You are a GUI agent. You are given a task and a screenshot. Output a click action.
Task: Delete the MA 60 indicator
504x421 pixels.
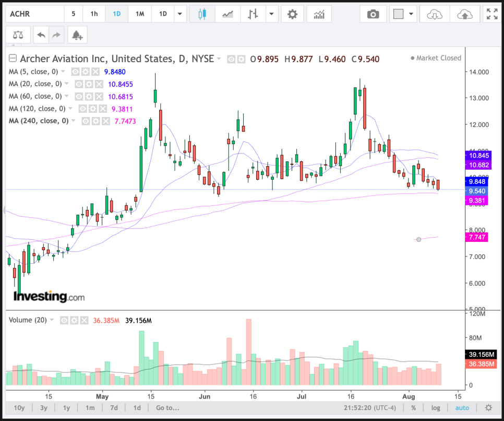click(x=99, y=96)
